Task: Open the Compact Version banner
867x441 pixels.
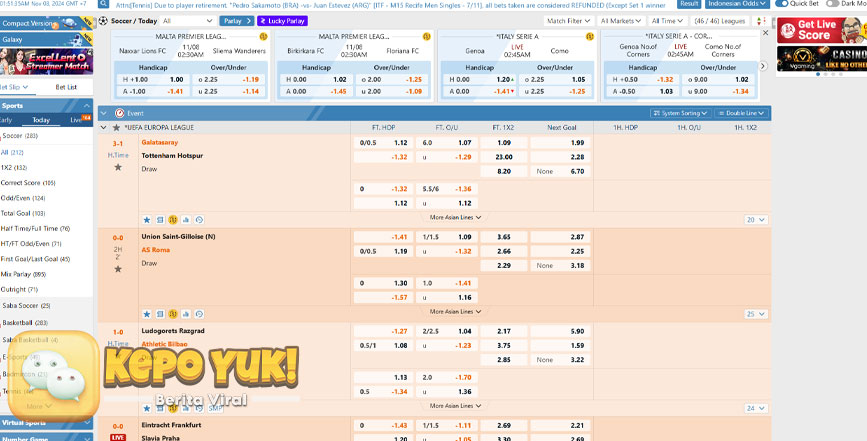Action: click(46, 24)
